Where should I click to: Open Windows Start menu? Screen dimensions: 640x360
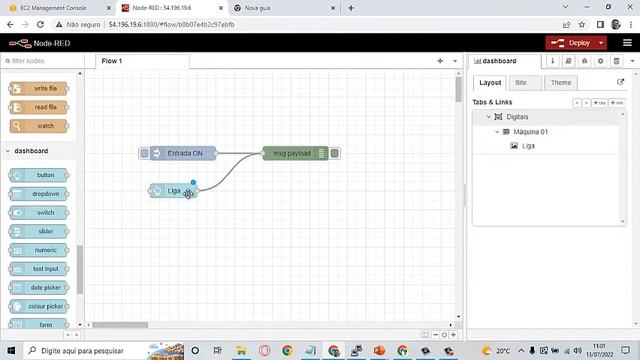(11, 351)
